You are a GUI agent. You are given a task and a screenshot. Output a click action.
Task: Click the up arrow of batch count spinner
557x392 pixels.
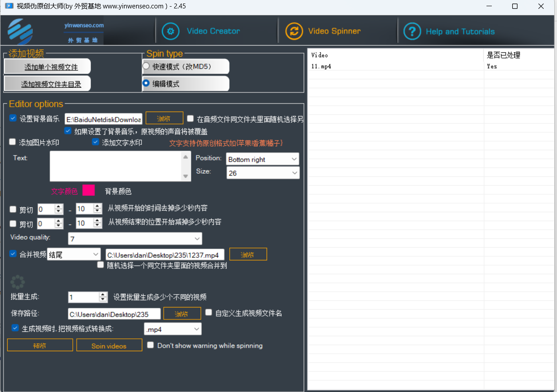(x=103, y=295)
